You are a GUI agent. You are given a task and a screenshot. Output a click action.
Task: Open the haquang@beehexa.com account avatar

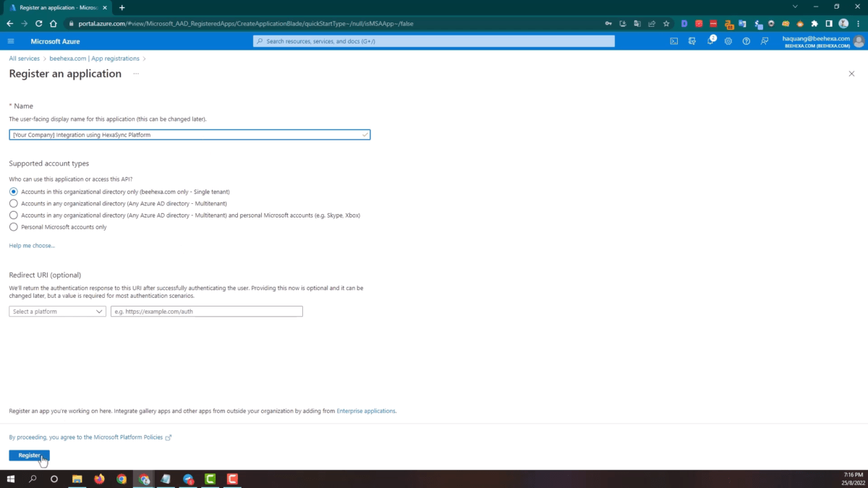click(x=860, y=41)
